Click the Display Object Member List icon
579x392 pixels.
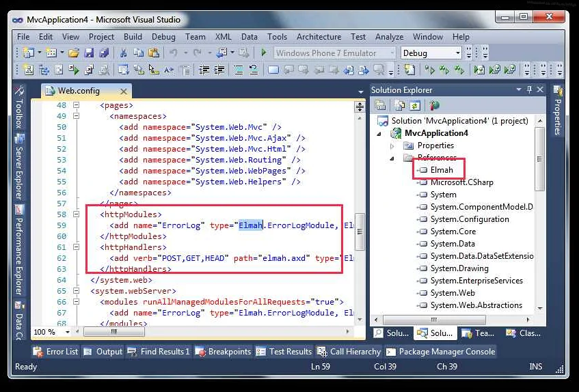[123, 70]
